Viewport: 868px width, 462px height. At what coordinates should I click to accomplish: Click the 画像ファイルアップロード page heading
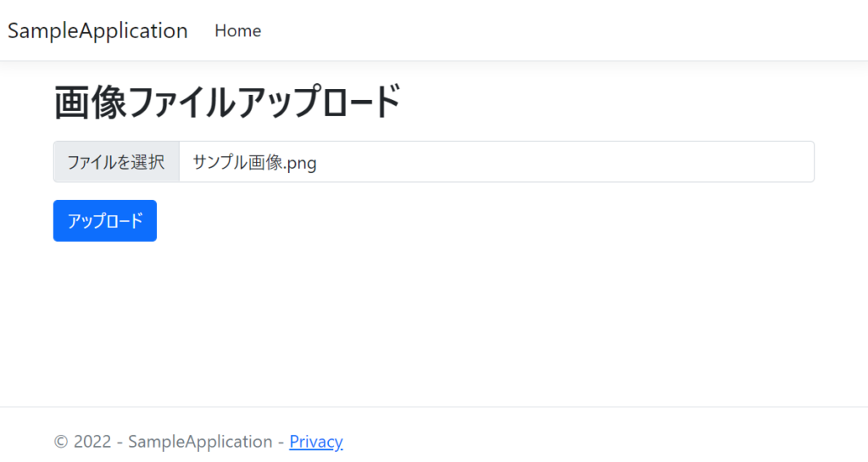[x=227, y=102]
